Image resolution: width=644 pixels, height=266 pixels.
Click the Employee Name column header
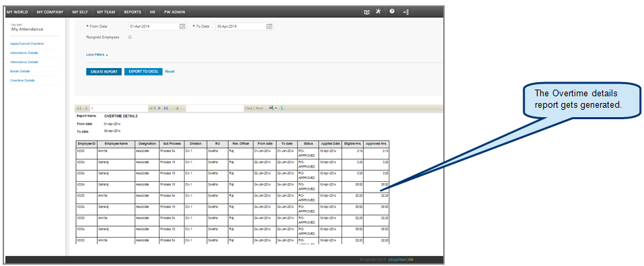[117, 143]
